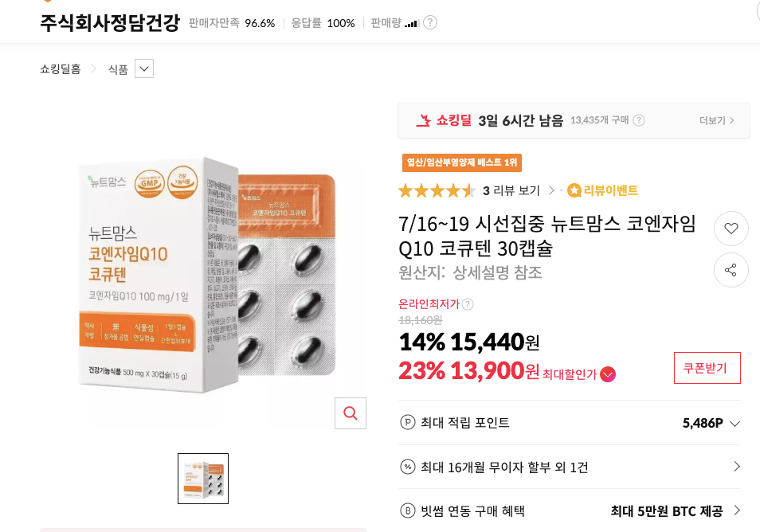Open the 식품 category dropdown
The height and width of the screenshot is (532, 760).
(144, 68)
